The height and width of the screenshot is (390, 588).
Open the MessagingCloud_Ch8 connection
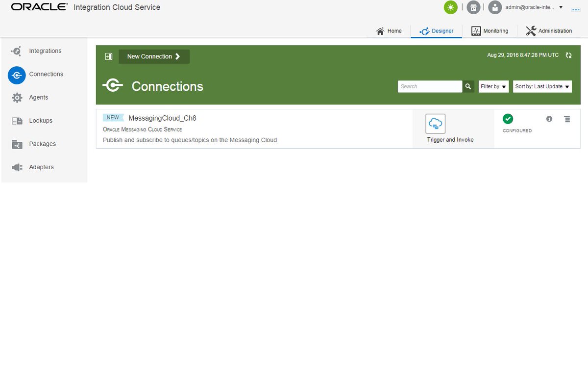click(x=162, y=118)
